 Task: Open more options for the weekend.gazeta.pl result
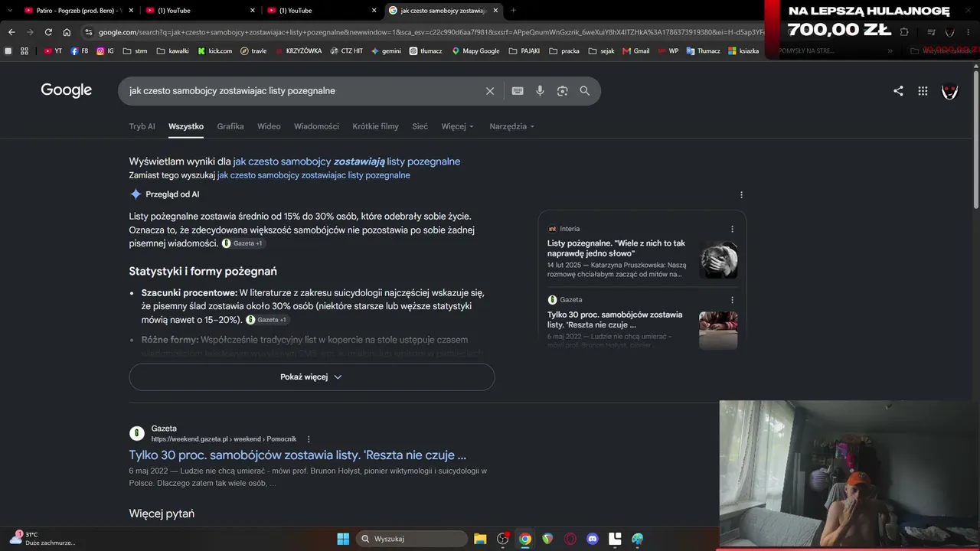309,439
